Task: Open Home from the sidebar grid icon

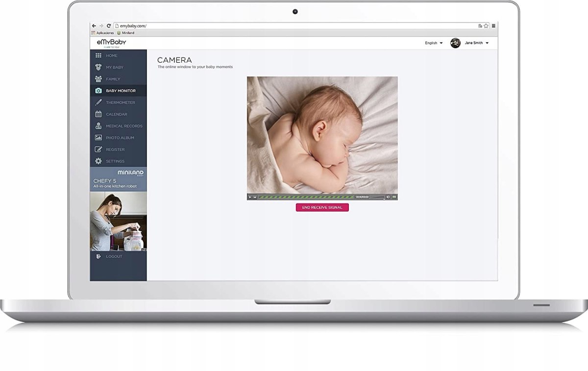Action: (98, 55)
